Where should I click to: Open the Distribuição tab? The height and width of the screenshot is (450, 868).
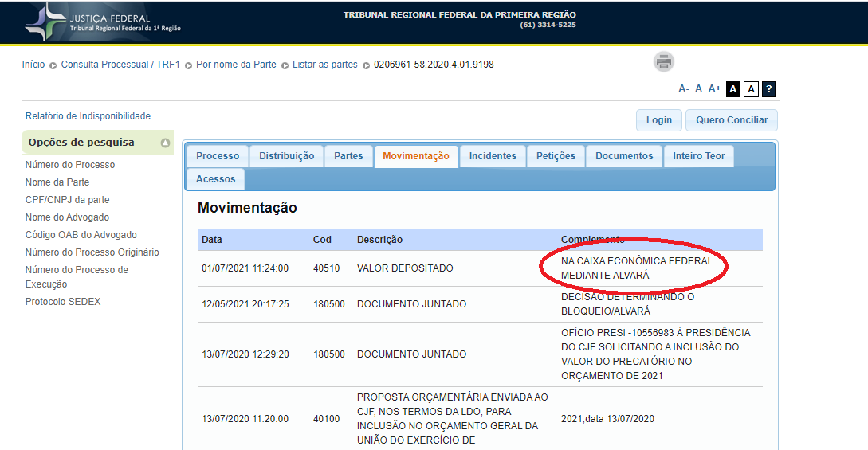coord(286,156)
